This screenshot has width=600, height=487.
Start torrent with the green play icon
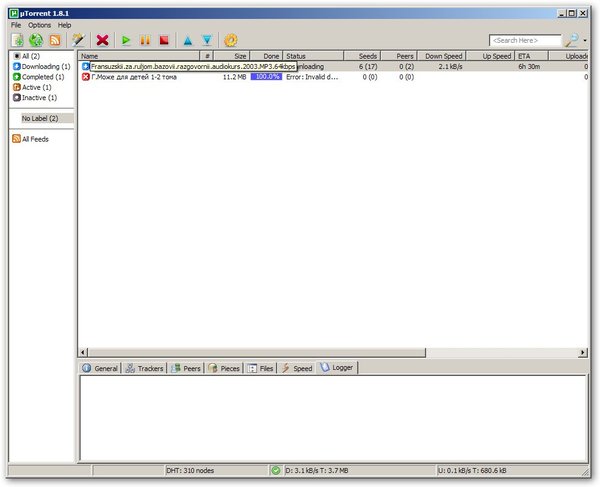[x=126, y=40]
